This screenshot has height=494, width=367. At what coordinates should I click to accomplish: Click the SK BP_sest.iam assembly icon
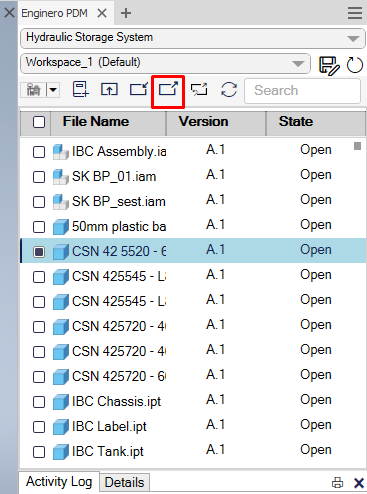61,202
